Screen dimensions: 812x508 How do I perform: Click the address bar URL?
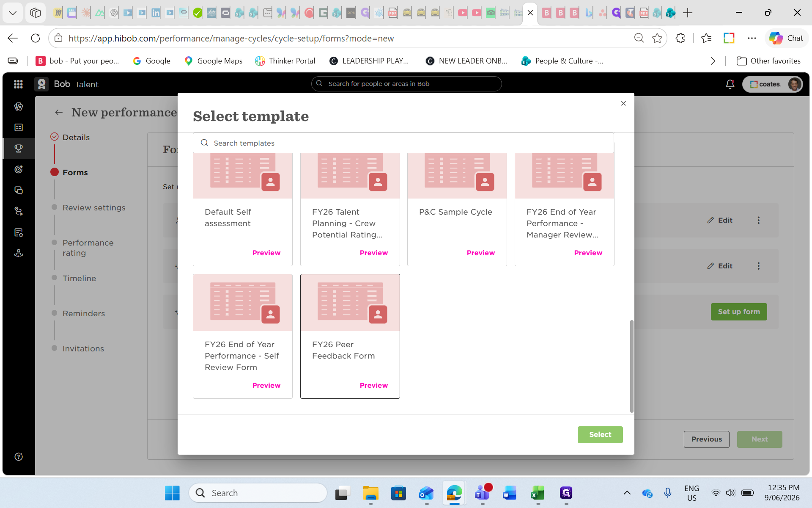(231, 39)
